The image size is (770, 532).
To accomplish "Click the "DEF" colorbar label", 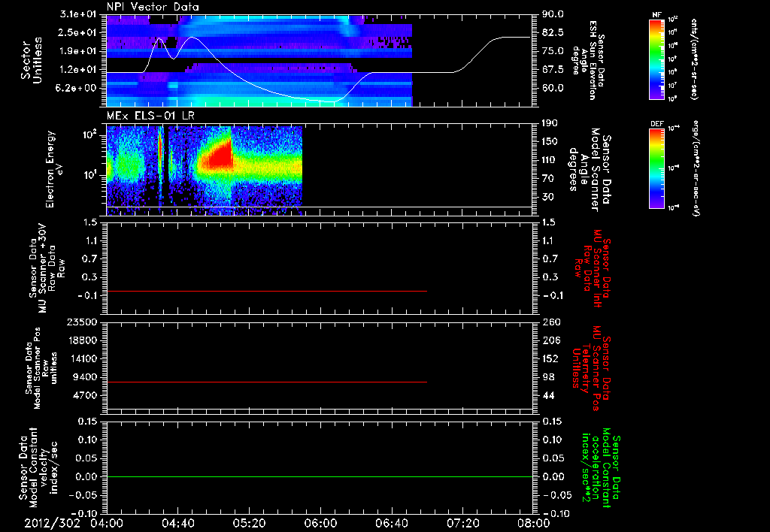I will [657, 124].
